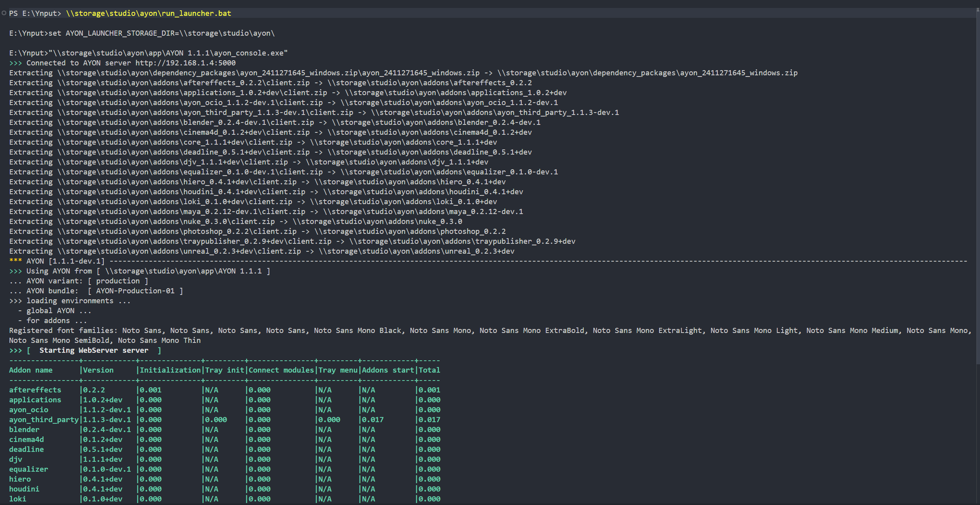Click the applications_1.0.2+dev\client.zip path
Screen dimensions: 980x505
coord(192,92)
